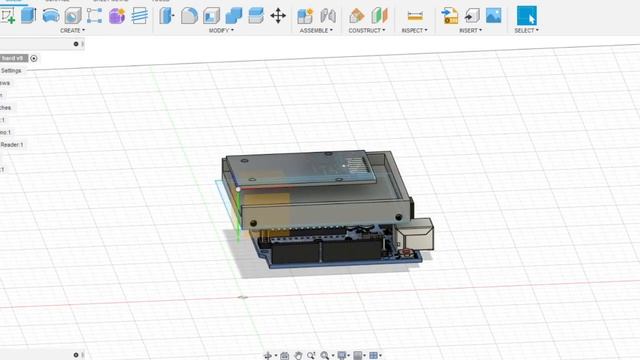Select the Move/Copy tool
Screen dimensions: 640x360
278,16
